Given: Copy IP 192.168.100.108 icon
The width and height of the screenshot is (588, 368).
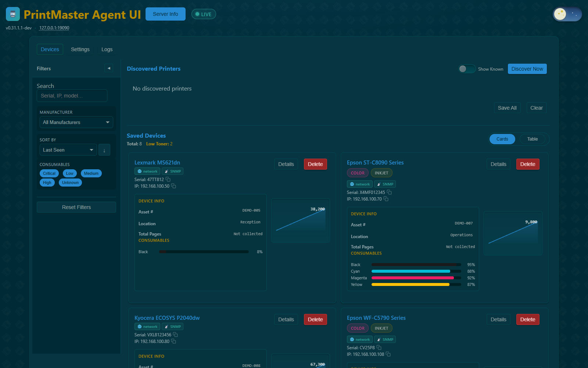Looking at the screenshot, I should pos(388,354).
